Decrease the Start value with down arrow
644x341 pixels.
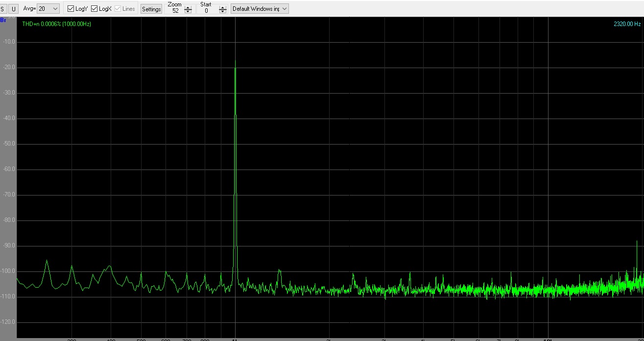click(x=223, y=12)
